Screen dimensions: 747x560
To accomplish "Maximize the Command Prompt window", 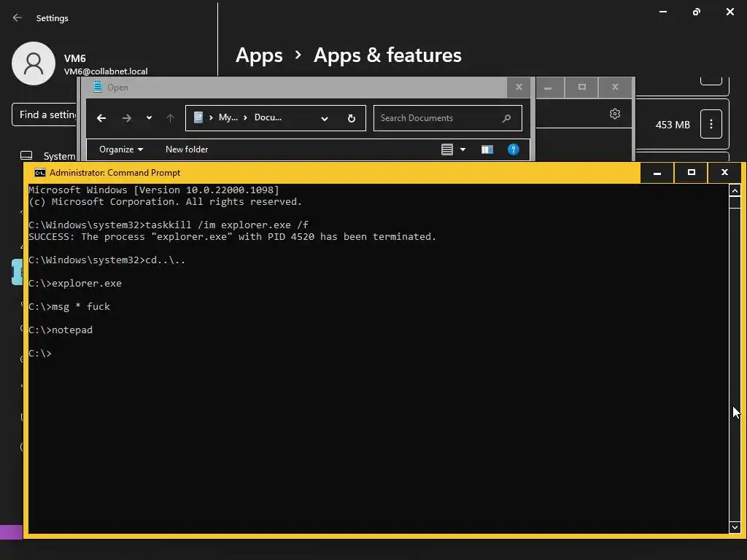I will [692, 172].
